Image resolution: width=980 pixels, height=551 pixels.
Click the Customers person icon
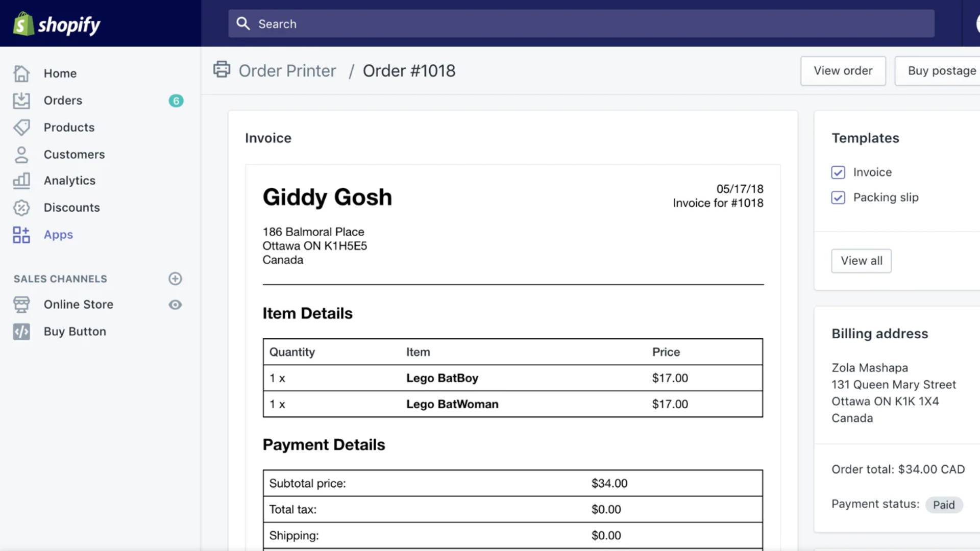(21, 155)
